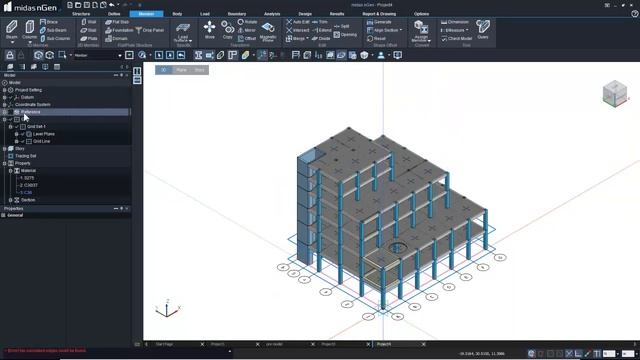Viewport: 640px width, 360px height.
Task: Select the Wall member tool
Action: (x=89, y=22)
